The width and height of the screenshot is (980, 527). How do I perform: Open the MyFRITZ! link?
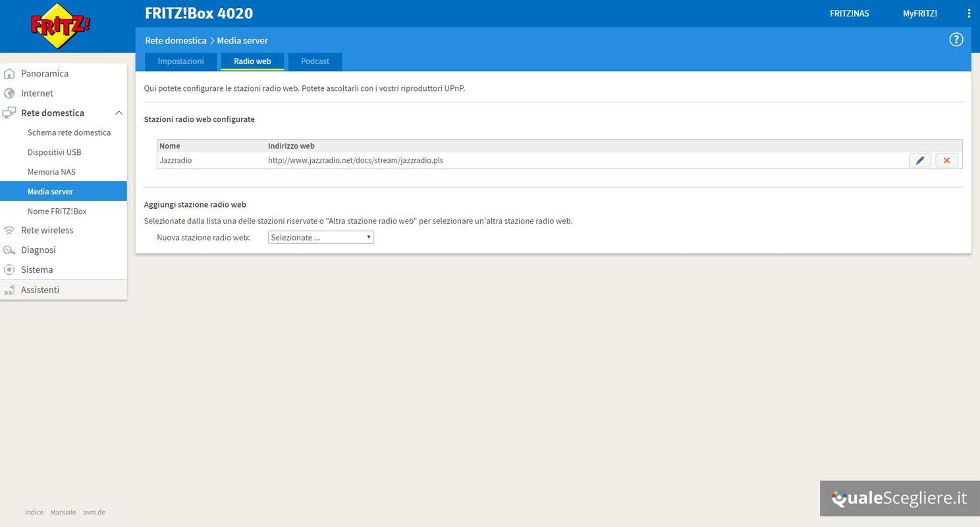pos(919,13)
